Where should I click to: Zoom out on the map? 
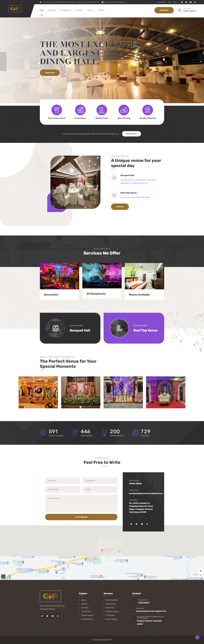tap(201, 575)
